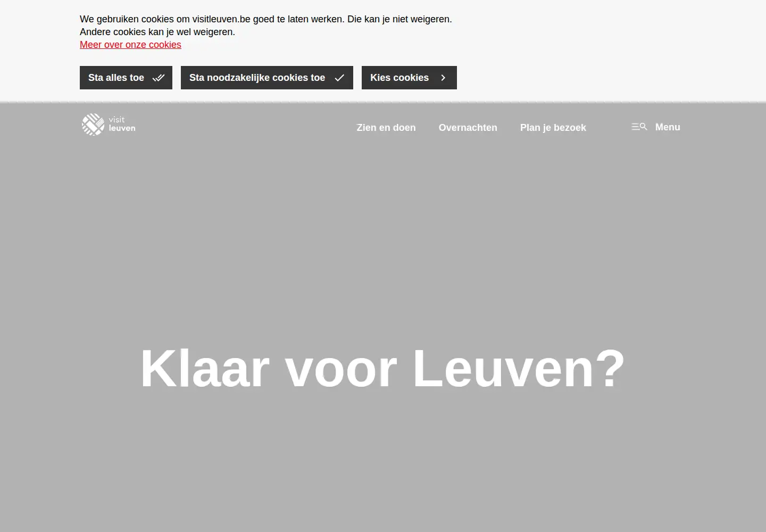Viewport: 766px width, 532px height.
Task: Open the Menu label in header
Action: tap(668, 127)
